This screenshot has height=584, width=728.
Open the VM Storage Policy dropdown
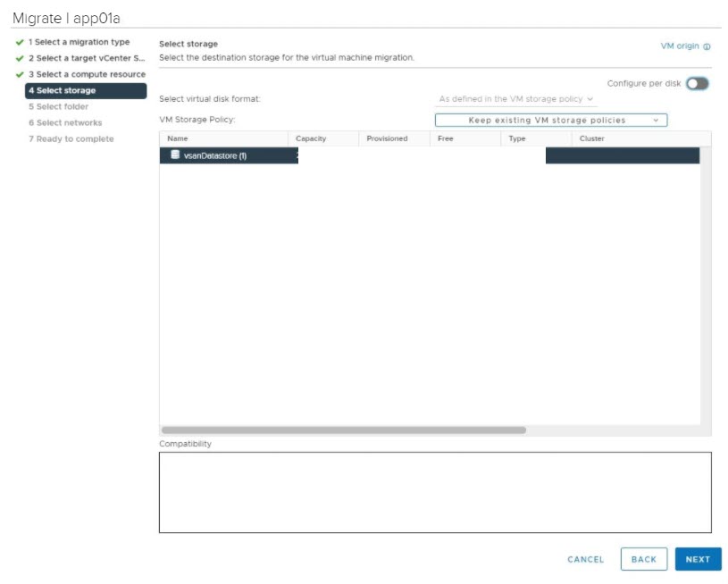click(x=550, y=120)
